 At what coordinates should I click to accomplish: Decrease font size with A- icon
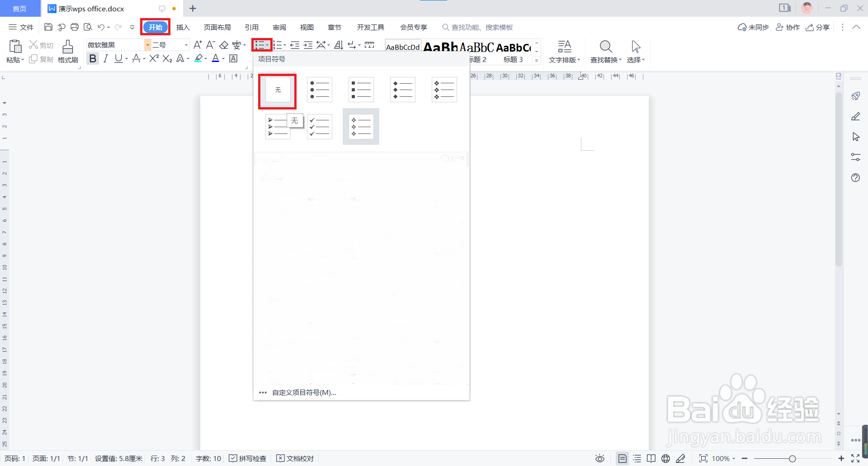210,45
